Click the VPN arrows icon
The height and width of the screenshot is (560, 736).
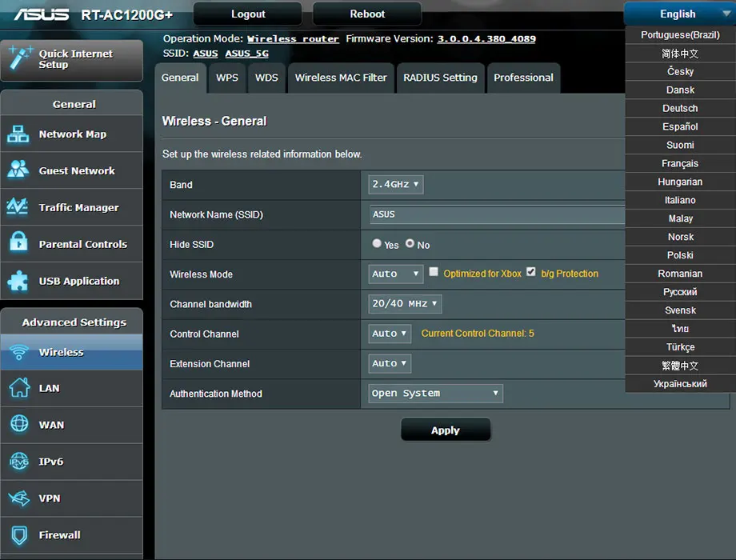point(19,498)
